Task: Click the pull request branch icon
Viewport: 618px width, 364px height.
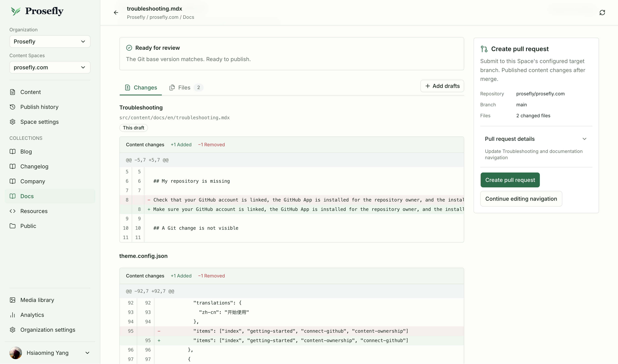Action: click(484, 49)
